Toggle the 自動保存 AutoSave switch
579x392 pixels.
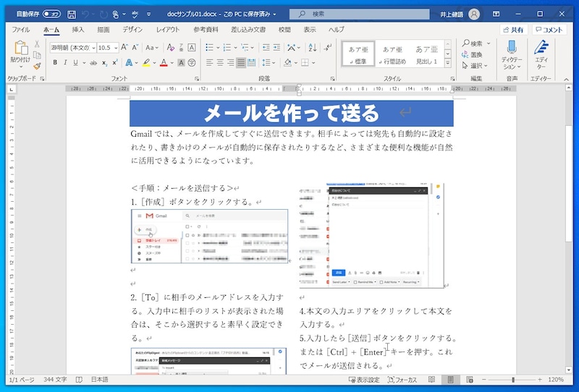[51, 14]
